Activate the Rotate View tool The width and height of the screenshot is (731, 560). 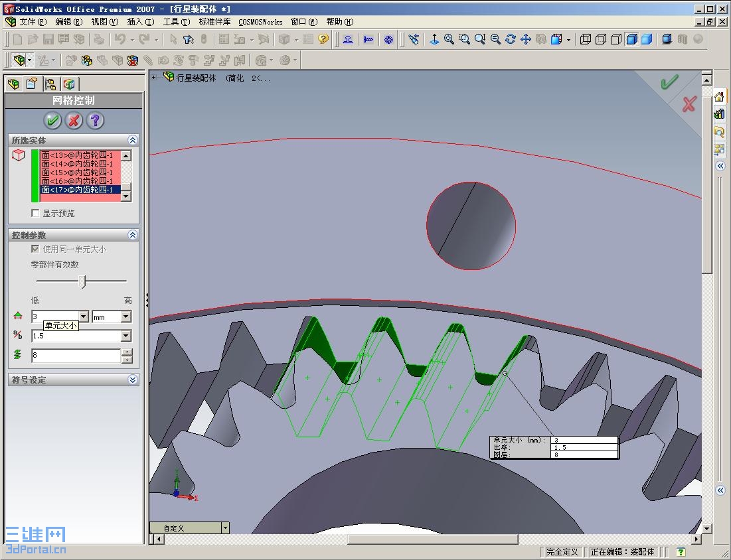[511, 39]
